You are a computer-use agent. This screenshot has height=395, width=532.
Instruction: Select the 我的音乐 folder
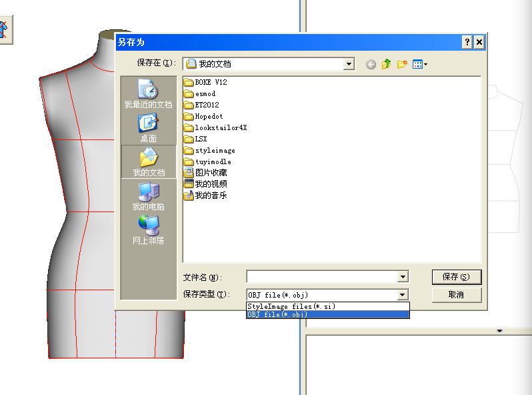coord(205,195)
